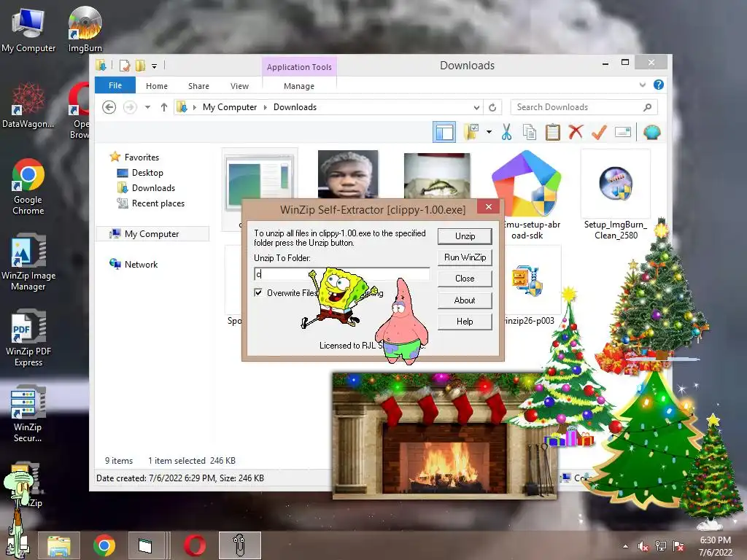The width and height of the screenshot is (747, 560).
Task: Click the folder options icon with checkmark
Action: [x=471, y=132]
